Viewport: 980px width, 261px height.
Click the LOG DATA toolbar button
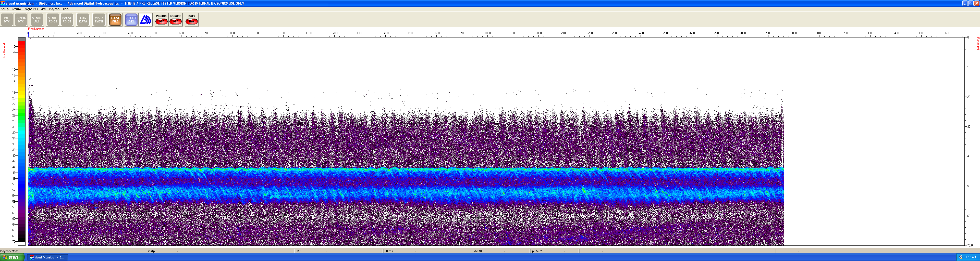coord(83,20)
